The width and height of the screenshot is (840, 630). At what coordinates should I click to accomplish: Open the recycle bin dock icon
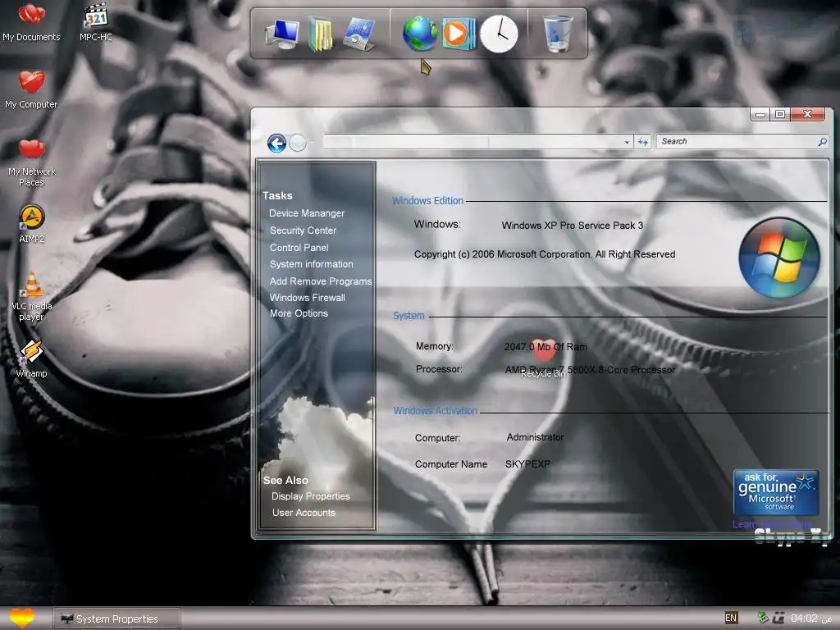point(558,34)
